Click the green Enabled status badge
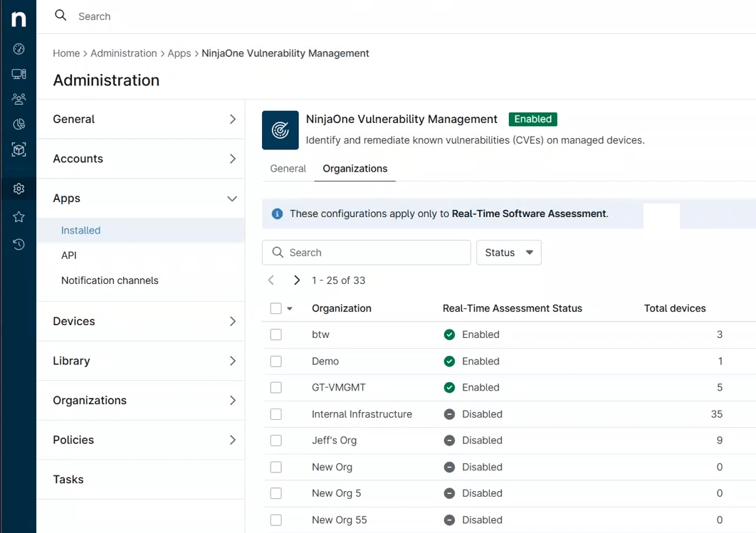 (532, 119)
